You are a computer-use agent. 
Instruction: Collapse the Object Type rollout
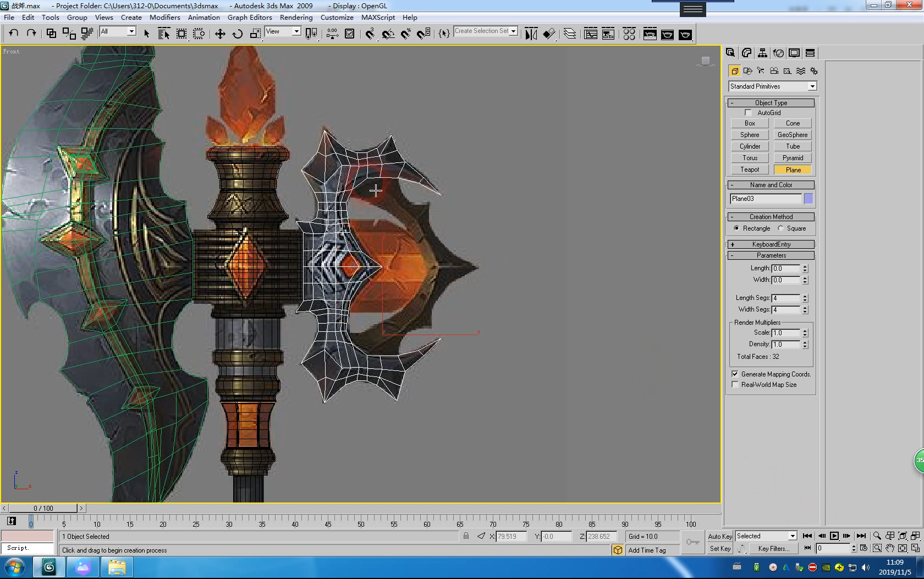click(771, 103)
